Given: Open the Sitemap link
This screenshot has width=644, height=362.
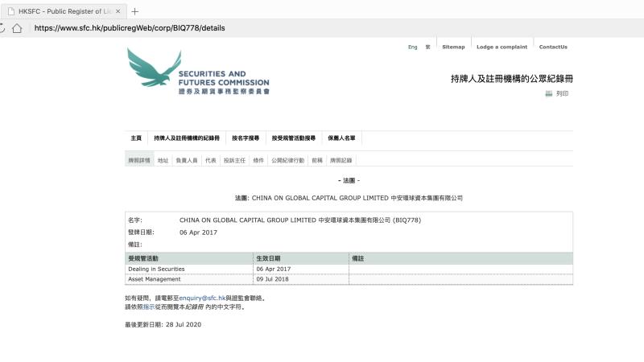Looking at the screenshot, I should [x=453, y=47].
